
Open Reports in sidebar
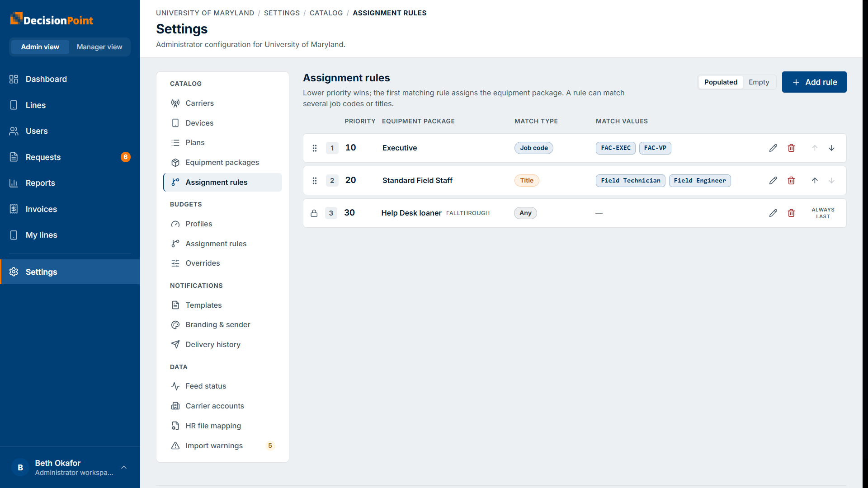click(x=70, y=183)
